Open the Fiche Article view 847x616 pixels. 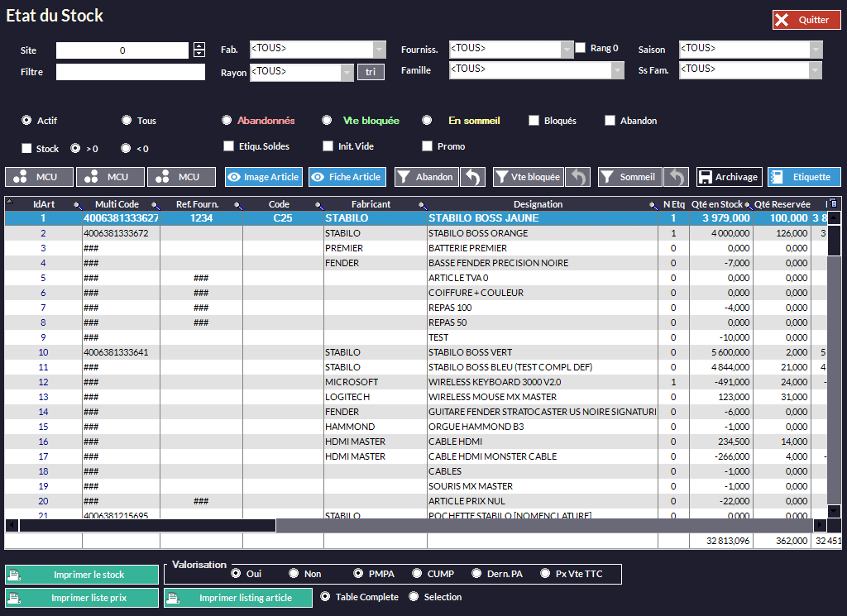tap(347, 177)
